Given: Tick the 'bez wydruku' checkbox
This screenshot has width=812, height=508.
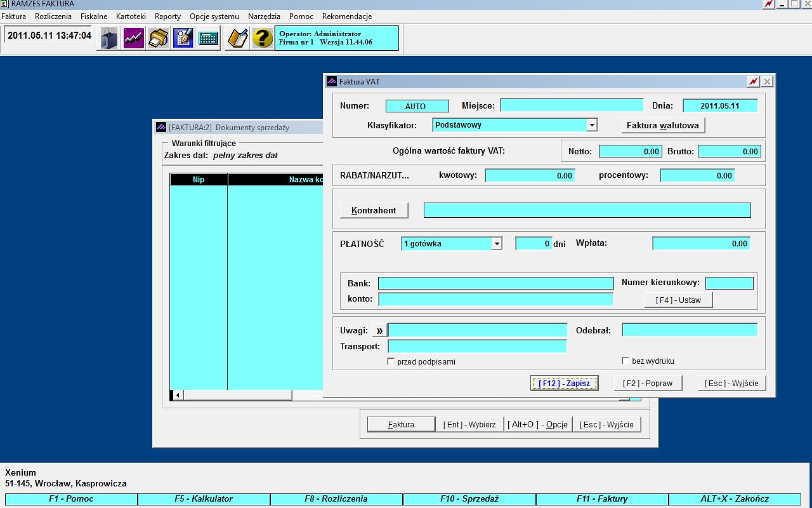Looking at the screenshot, I should (626, 361).
